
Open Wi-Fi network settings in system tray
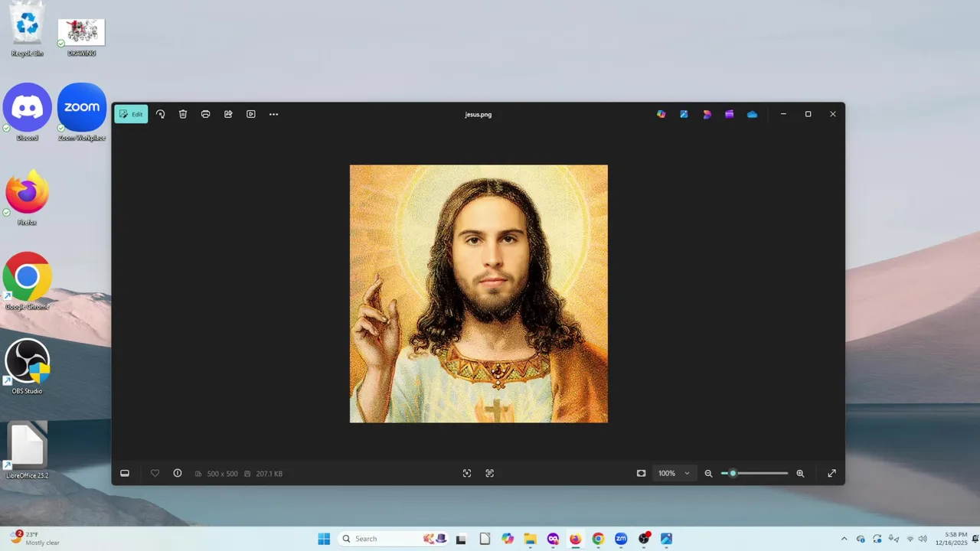(x=910, y=539)
